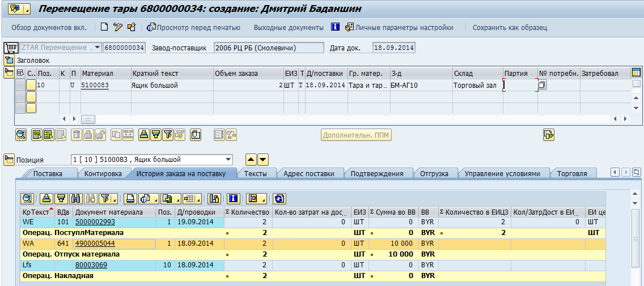This screenshot has width=644, height=286.
Task: Click the Партия input field
Action: (519, 85)
